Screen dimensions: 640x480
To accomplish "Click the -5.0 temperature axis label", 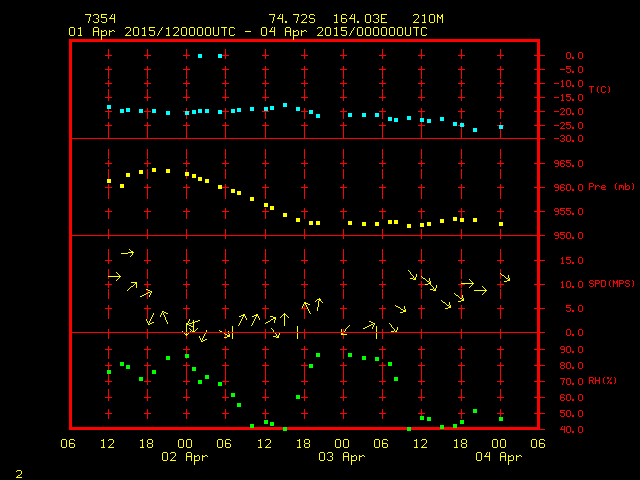I will tap(571, 70).
